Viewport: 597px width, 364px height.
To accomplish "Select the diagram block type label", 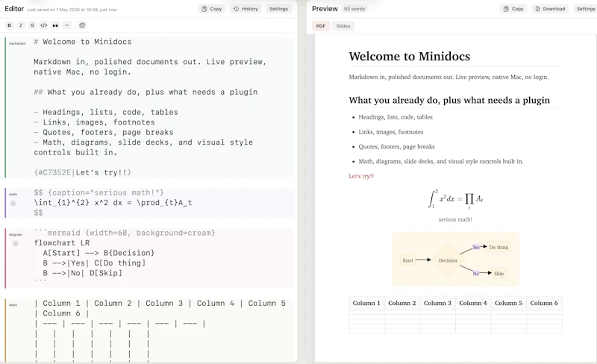I will coord(16,234).
